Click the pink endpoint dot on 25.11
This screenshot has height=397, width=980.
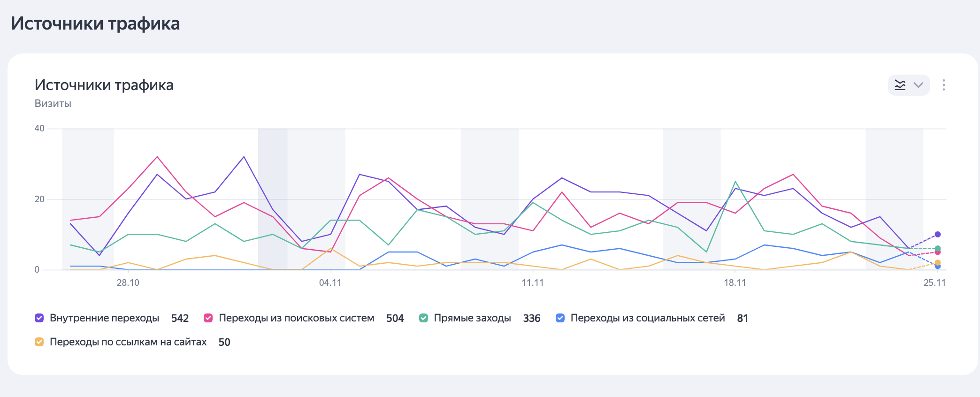pyautogui.click(x=937, y=252)
